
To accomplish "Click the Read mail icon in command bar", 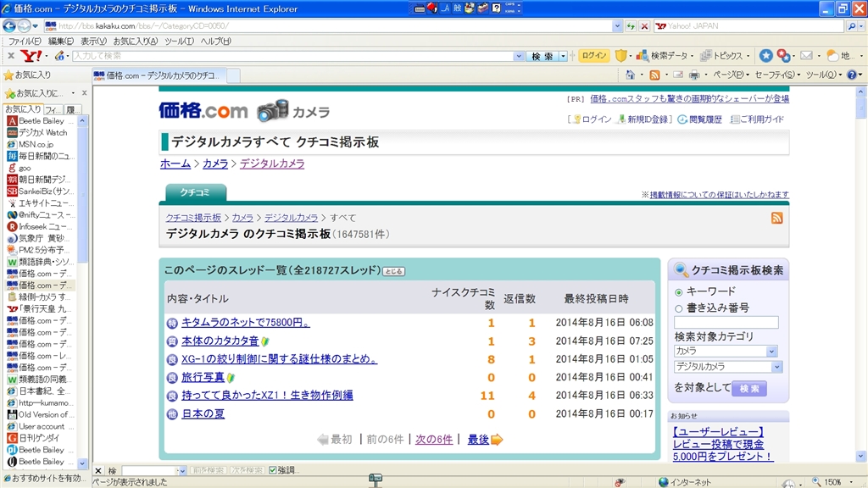I will (678, 75).
